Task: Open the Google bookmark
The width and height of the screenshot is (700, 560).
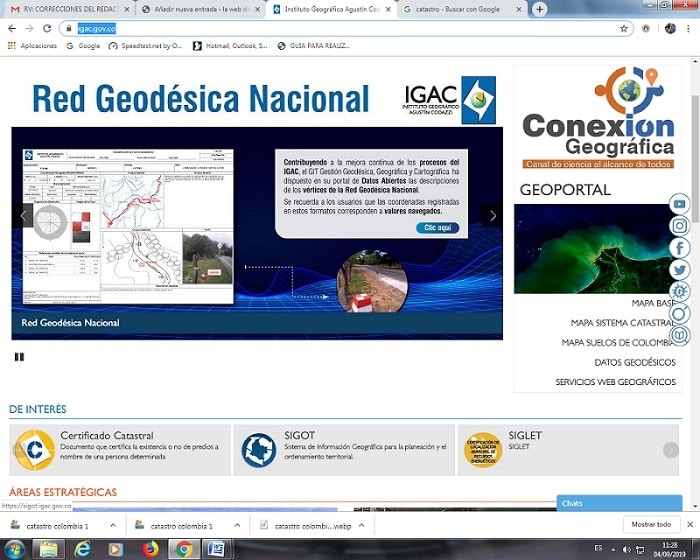Action: 83,46
